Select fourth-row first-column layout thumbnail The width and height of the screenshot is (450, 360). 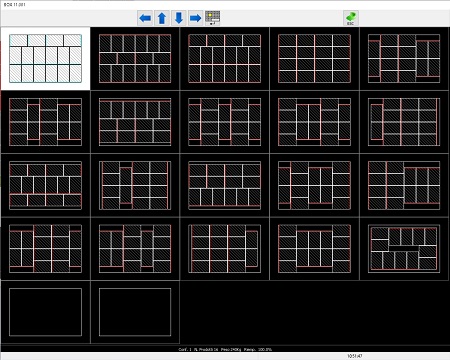45,249
